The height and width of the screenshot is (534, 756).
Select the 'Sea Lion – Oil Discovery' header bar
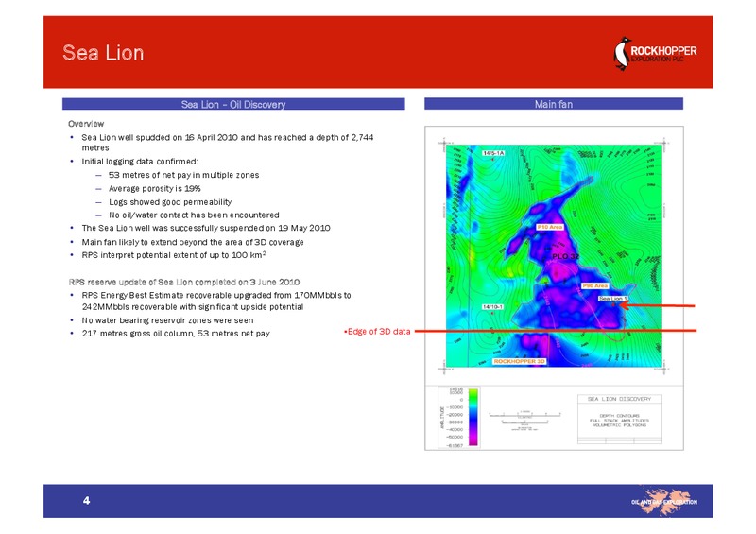point(233,104)
